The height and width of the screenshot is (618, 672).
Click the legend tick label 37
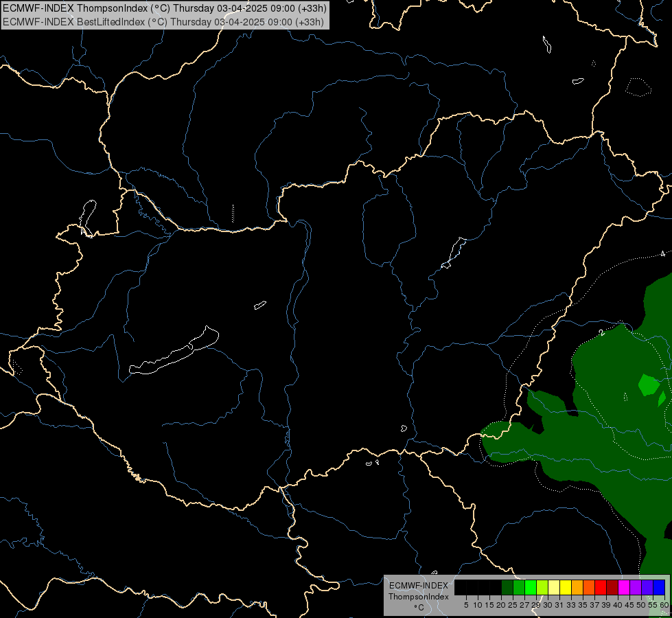pos(595,605)
